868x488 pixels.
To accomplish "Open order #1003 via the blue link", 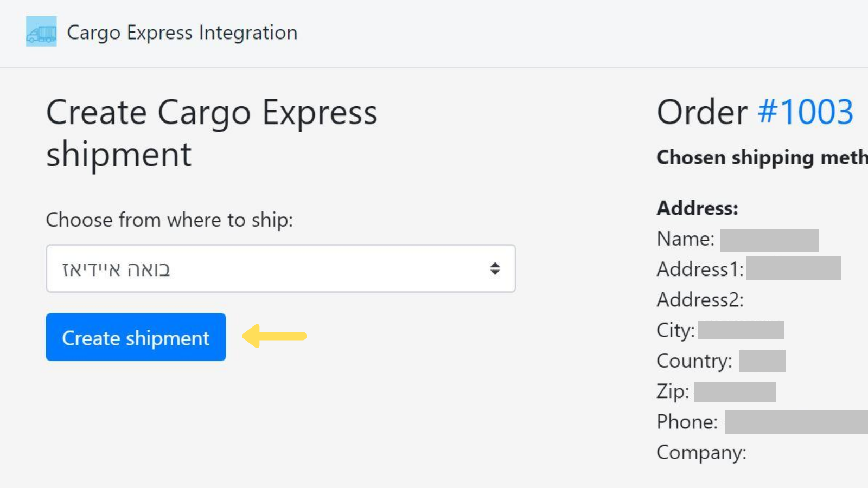I will point(805,112).
